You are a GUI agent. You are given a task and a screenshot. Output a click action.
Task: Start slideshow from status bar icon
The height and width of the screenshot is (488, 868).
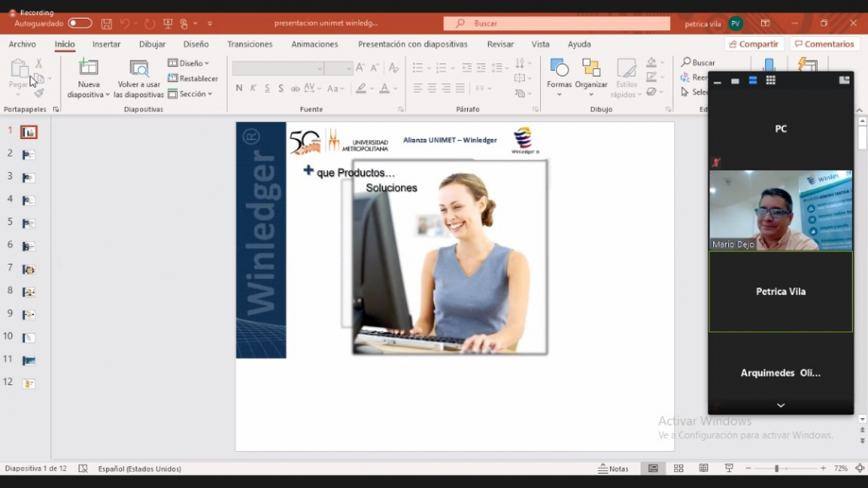[729, 469]
